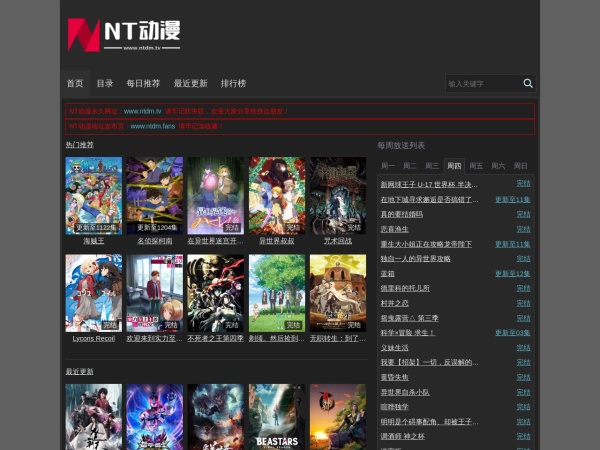Switch to the 周一 schedule tab
This screenshot has width=600, height=450.
coord(388,165)
